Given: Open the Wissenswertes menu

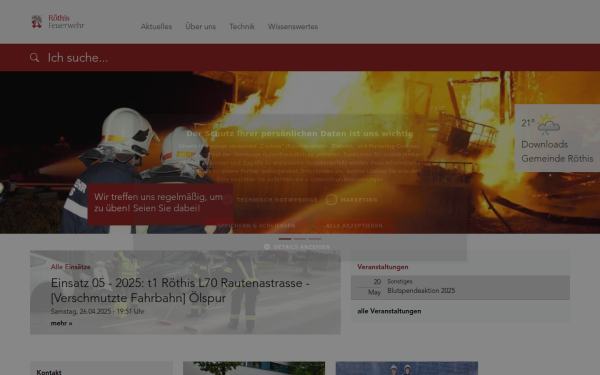Looking at the screenshot, I should click(293, 26).
